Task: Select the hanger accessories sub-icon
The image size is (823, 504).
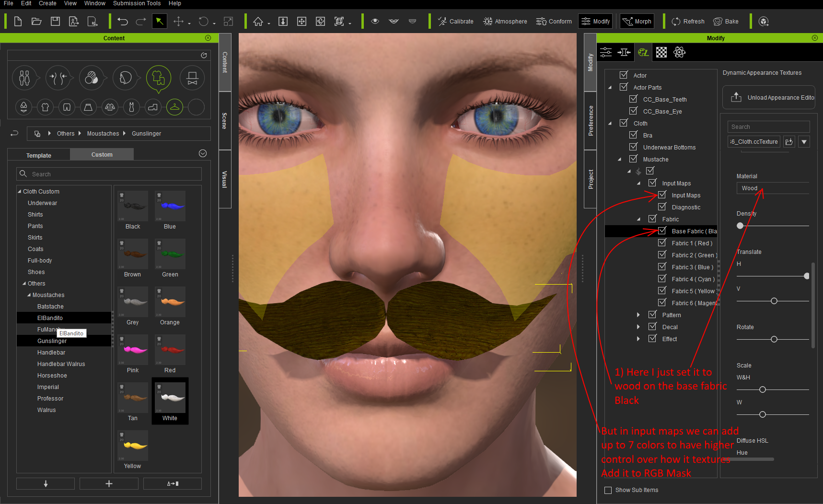Action: [x=174, y=107]
